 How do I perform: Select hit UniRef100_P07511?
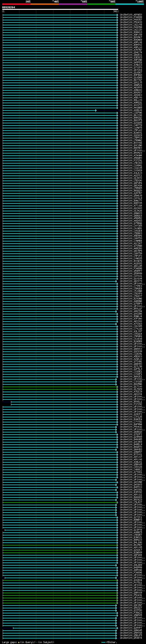(131, 583)
